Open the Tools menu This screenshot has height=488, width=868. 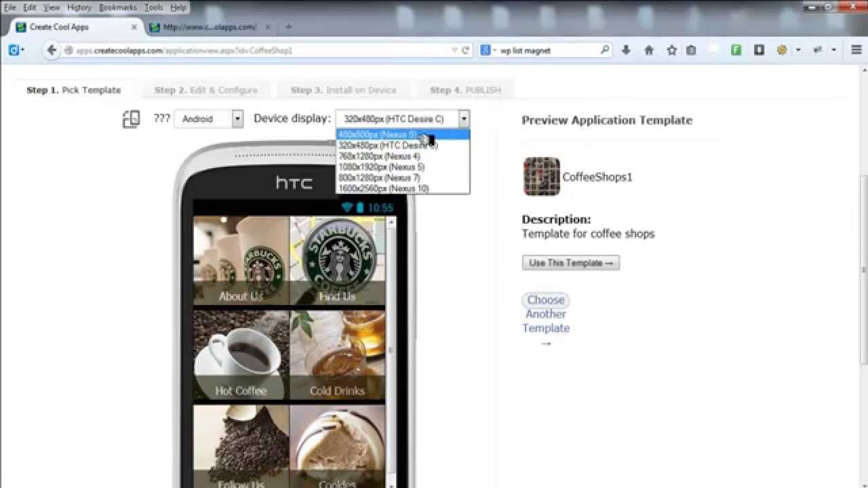[x=154, y=7]
